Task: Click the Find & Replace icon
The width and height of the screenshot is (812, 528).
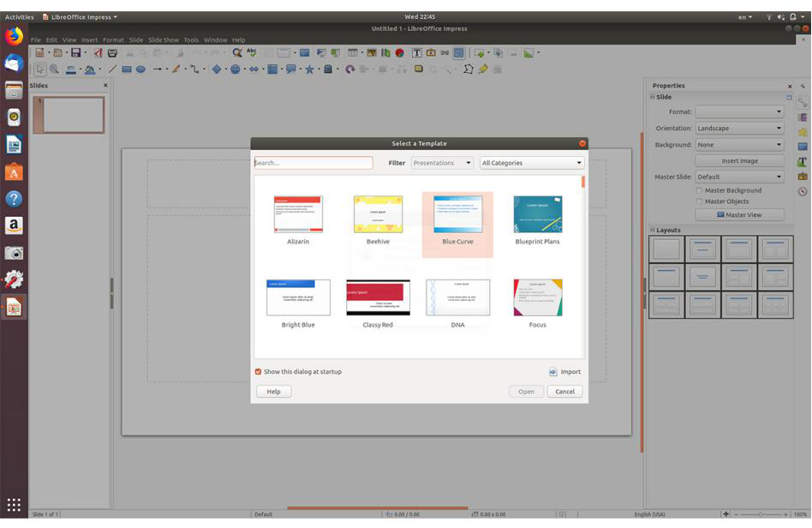Action: point(237,53)
